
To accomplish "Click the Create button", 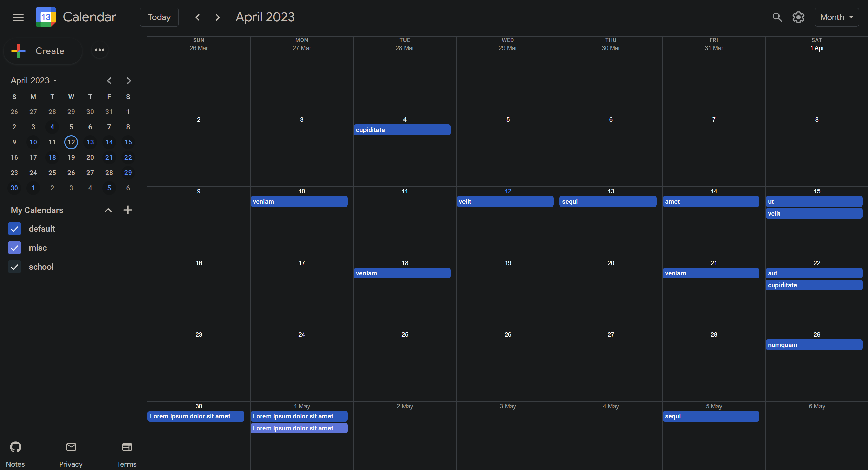I will pyautogui.click(x=43, y=51).
